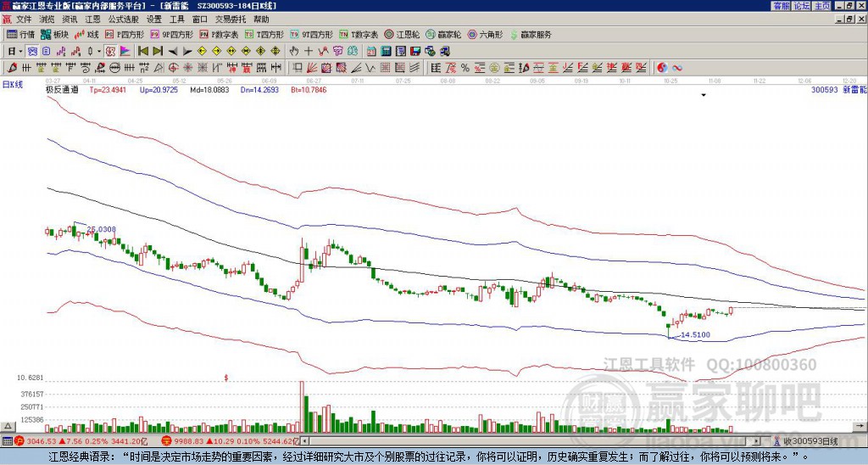
Task: Select the red pencil drawing tool
Action: 12,68
